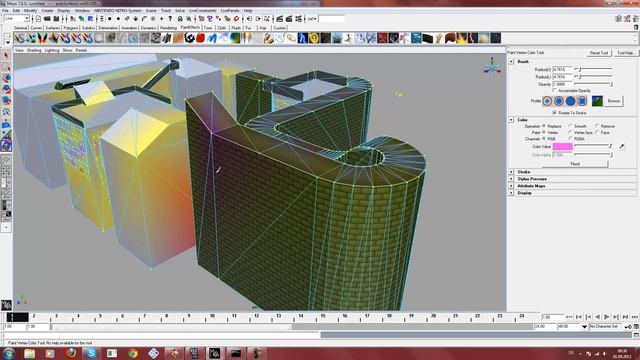
Task: Select RGBA channels radio button
Action: 571,139
